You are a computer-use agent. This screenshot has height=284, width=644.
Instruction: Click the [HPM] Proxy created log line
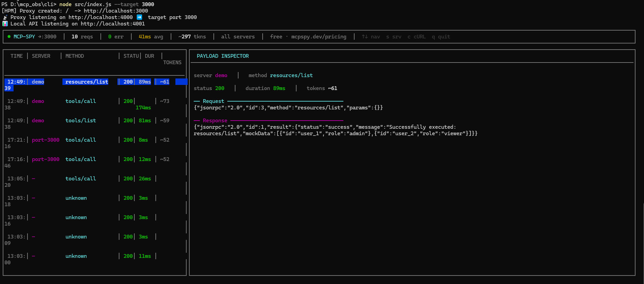tap(75, 11)
